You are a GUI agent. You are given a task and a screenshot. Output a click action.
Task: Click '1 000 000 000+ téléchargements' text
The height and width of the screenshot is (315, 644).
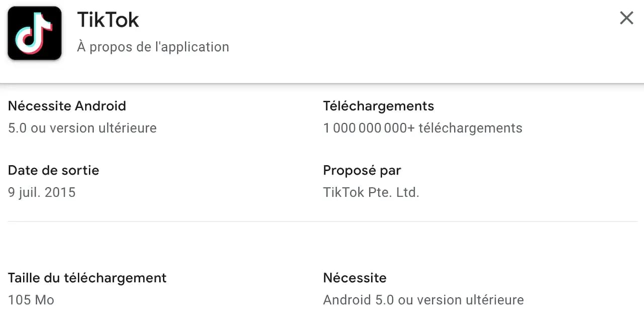(423, 128)
